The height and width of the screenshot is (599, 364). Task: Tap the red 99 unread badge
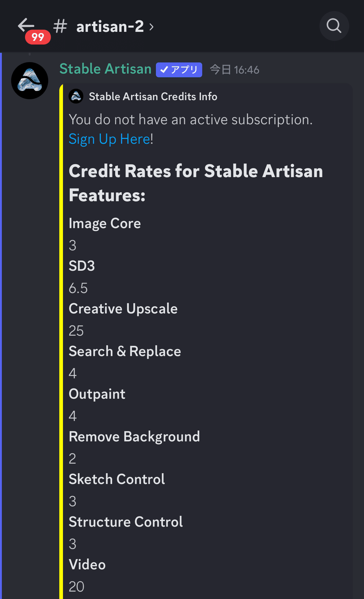[x=38, y=37]
